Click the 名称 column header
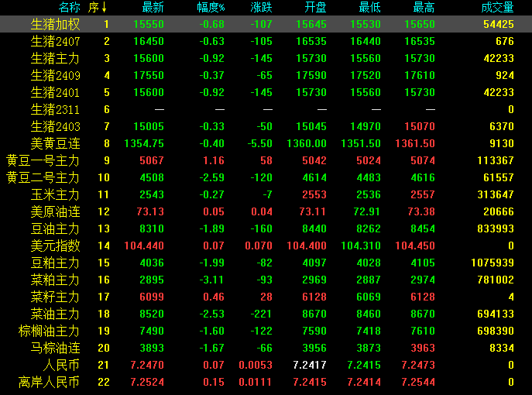The image size is (532, 395). (x=69, y=7)
